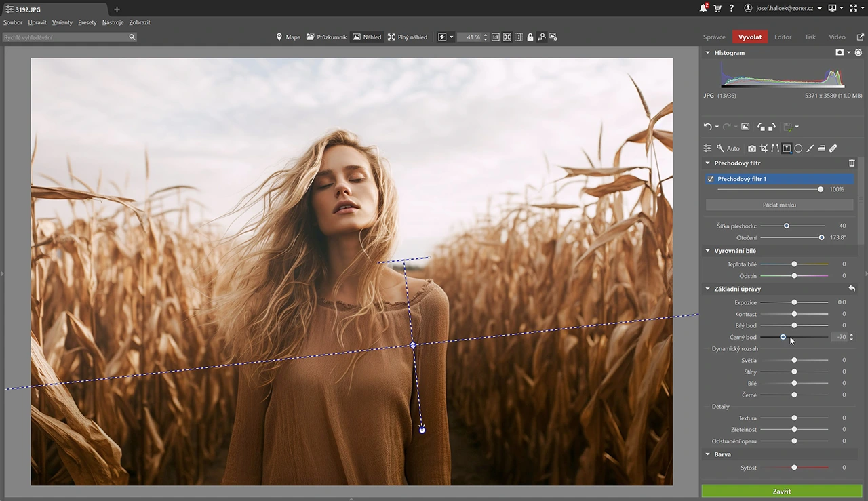Select the crop tool in the adjustments toolbar
Viewport: 868px width, 501px height.
coord(764,148)
